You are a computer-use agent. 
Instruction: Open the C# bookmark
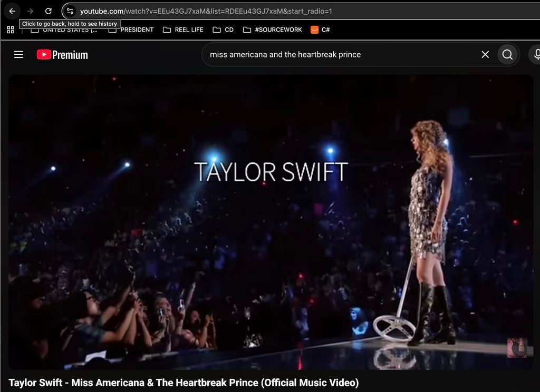[320, 30]
